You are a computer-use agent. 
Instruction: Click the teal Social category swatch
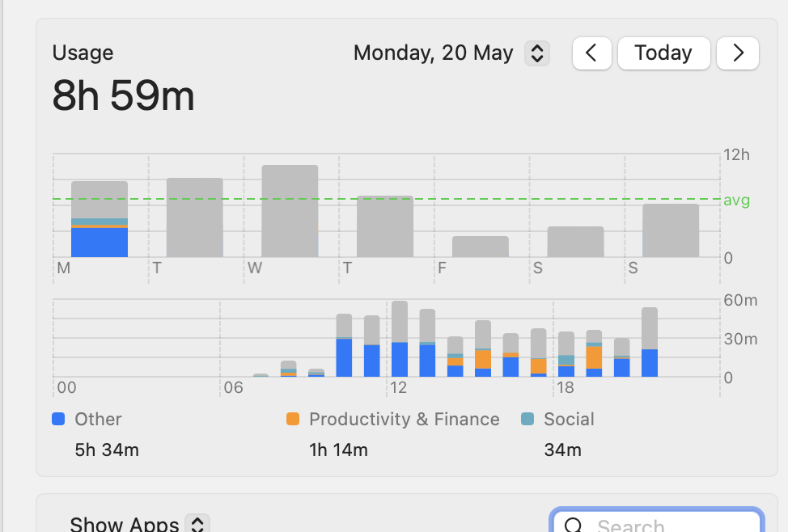pyautogui.click(x=527, y=419)
